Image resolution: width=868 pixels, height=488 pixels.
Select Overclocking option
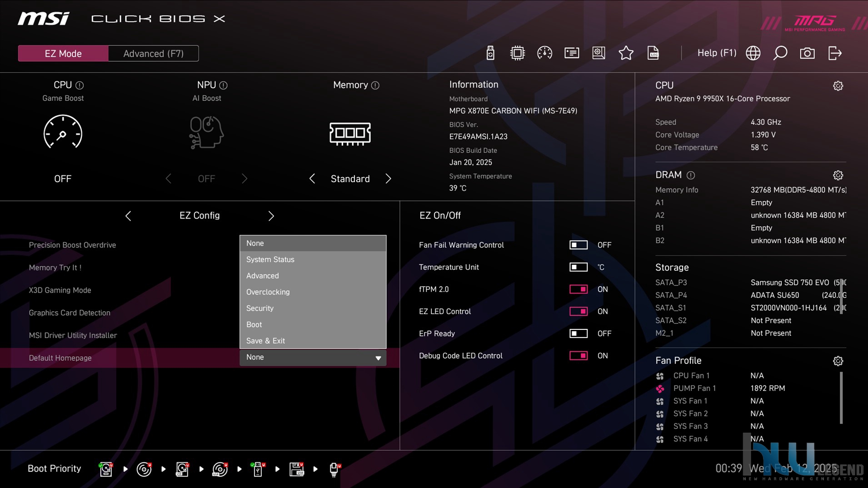pos(313,292)
